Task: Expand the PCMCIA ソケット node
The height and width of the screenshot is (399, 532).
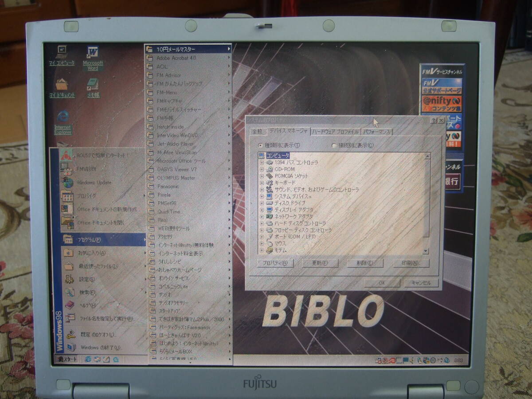Action: tap(262, 176)
